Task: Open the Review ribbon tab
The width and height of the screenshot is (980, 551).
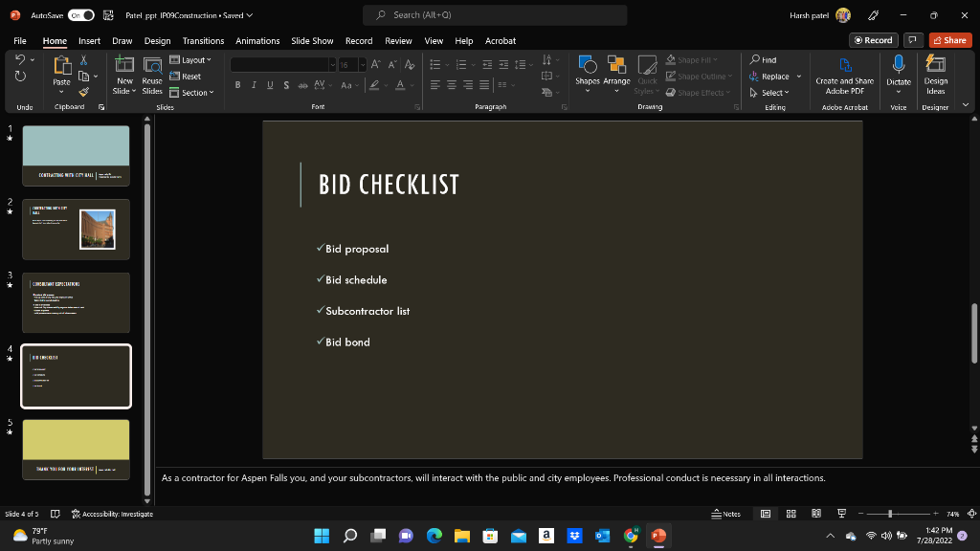Action: click(x=398, y=40)
